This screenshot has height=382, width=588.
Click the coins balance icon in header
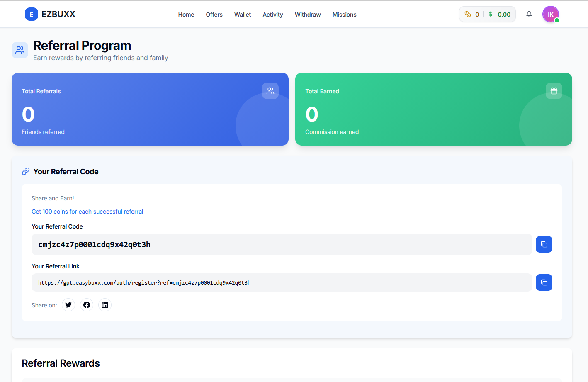[x=468, y=14]
